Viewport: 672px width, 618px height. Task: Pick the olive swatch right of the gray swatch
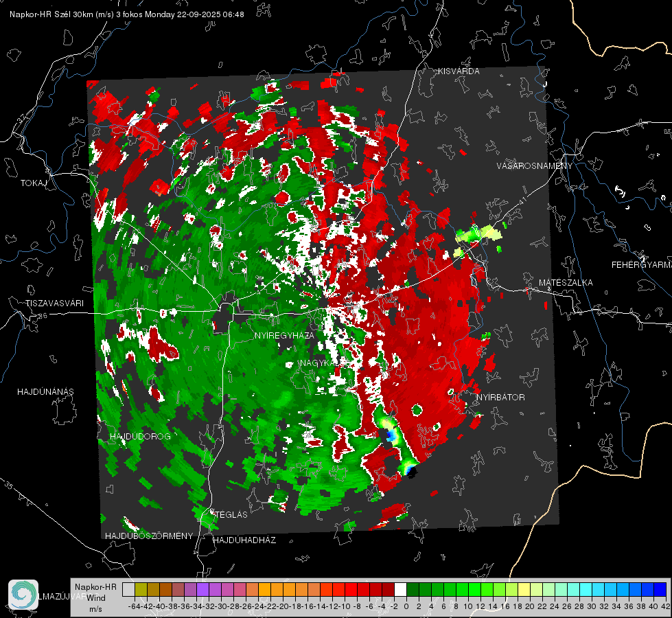141,590
